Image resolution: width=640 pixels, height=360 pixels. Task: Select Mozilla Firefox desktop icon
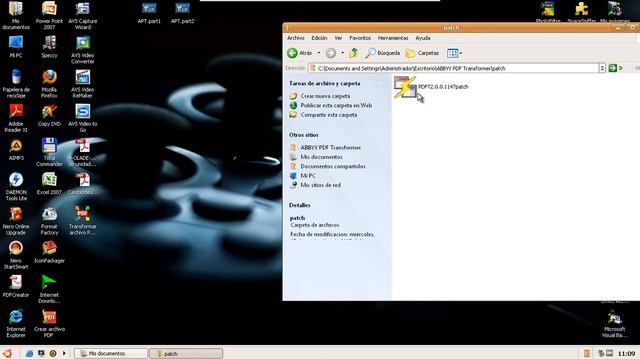click(49, 84)
